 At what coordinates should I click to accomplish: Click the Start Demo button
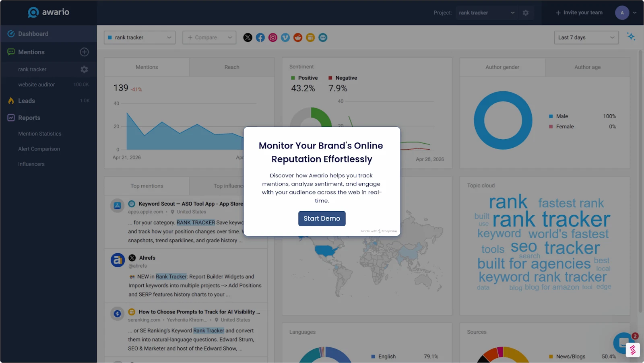pyautogui.click(x=322, y=219)
